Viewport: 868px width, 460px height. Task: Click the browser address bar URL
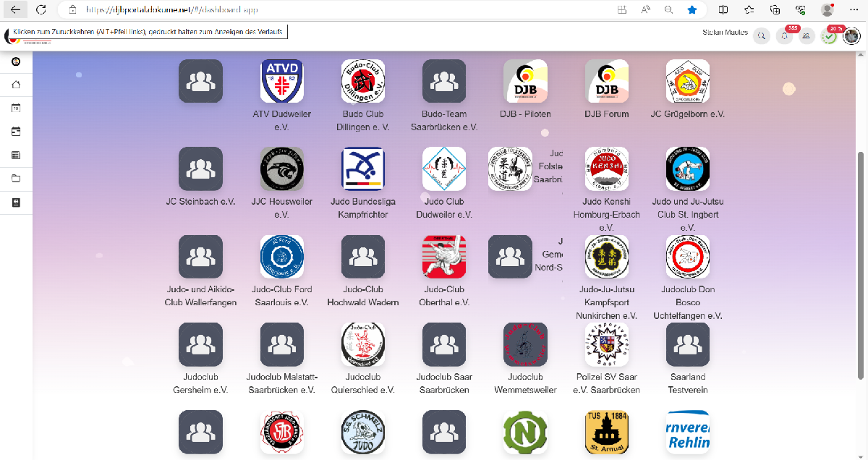[172, 10]
